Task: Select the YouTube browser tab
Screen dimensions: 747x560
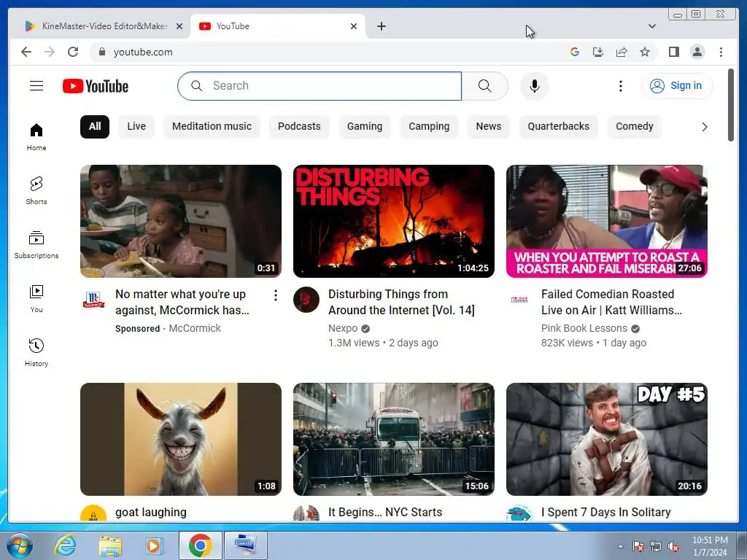Action: point(278,26)
